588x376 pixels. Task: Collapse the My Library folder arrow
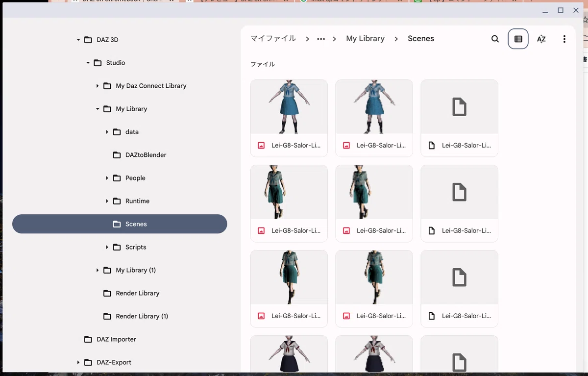click(98, 109)
